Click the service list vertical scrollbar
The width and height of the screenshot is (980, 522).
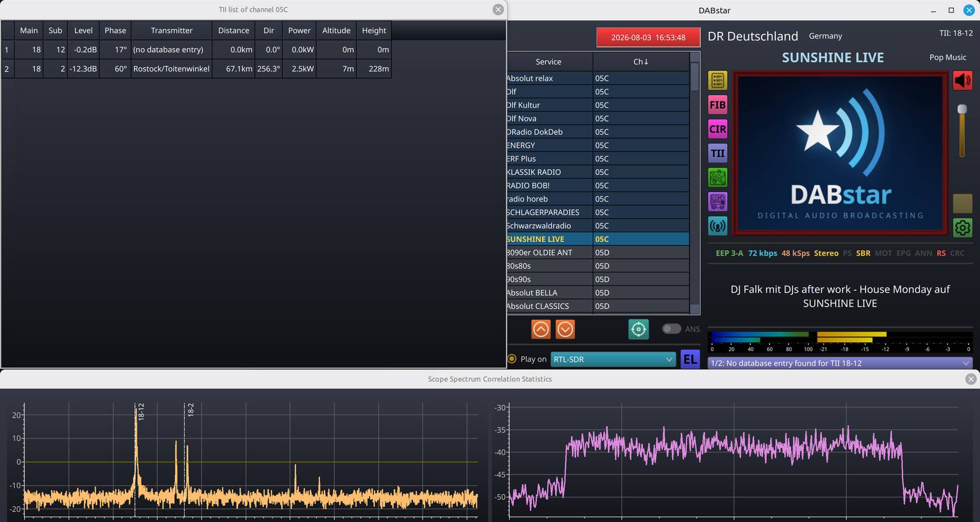point(695,183)
